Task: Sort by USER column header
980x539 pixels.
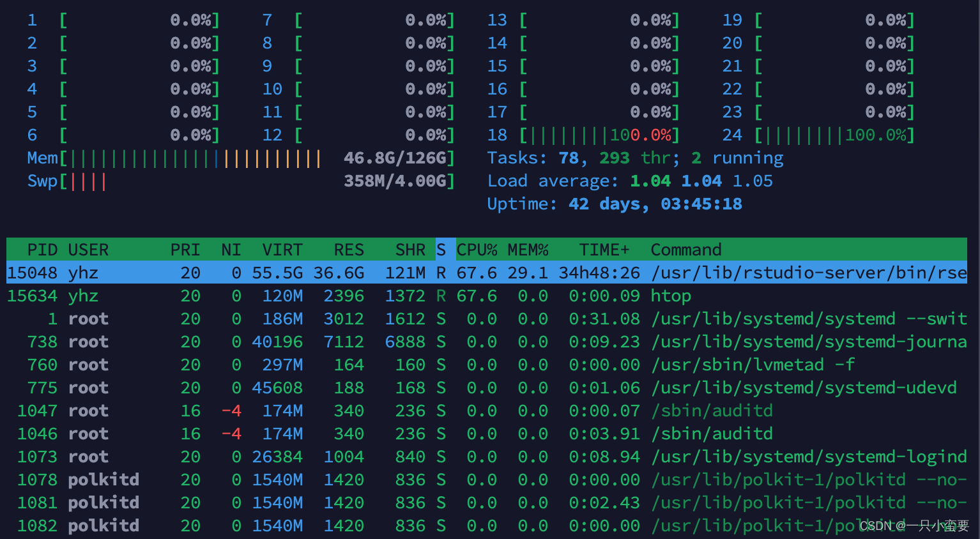Action: point(88,250)
